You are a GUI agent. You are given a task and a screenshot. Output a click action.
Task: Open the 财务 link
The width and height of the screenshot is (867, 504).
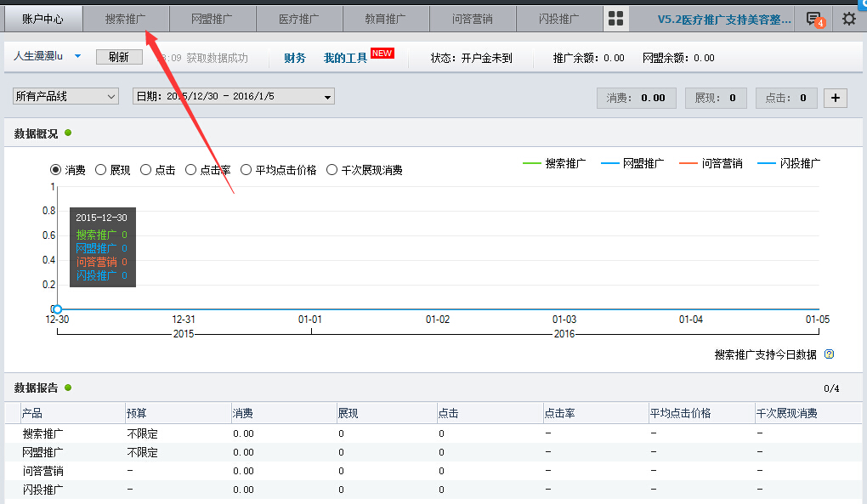point(295,58)
